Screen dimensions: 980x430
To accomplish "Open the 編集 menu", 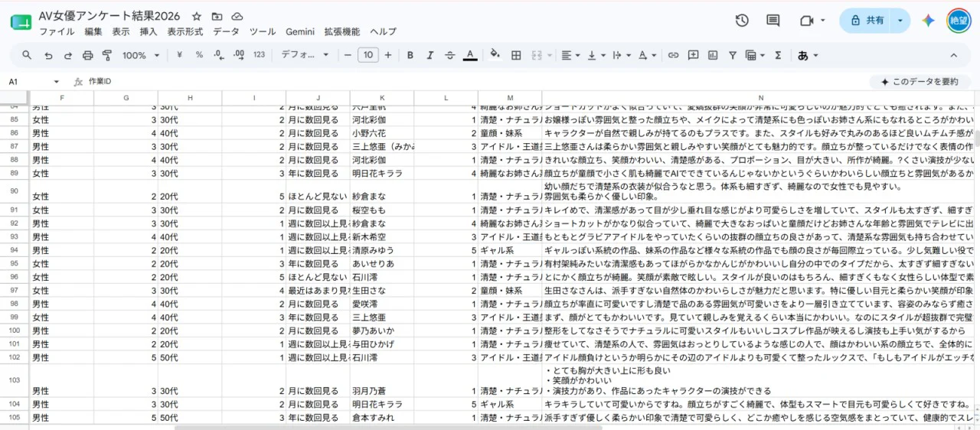I will [x=93, y=32].
